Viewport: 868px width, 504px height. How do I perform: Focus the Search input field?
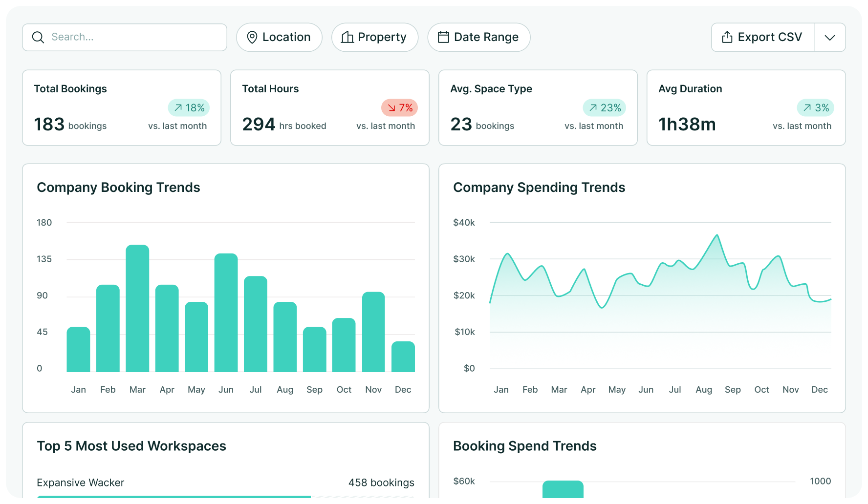(x=125, y=37)
